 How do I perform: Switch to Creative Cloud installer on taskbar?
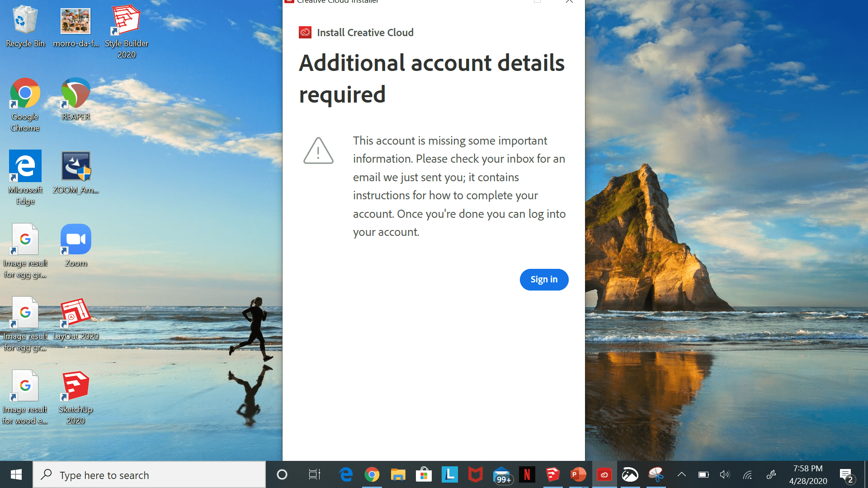604,475
